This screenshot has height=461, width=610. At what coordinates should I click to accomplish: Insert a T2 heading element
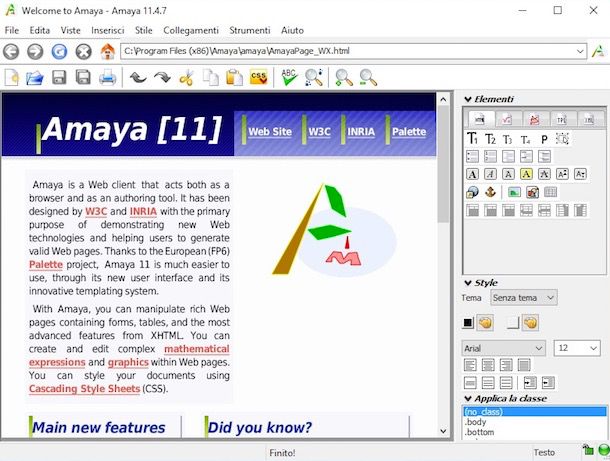coord(490,139)
